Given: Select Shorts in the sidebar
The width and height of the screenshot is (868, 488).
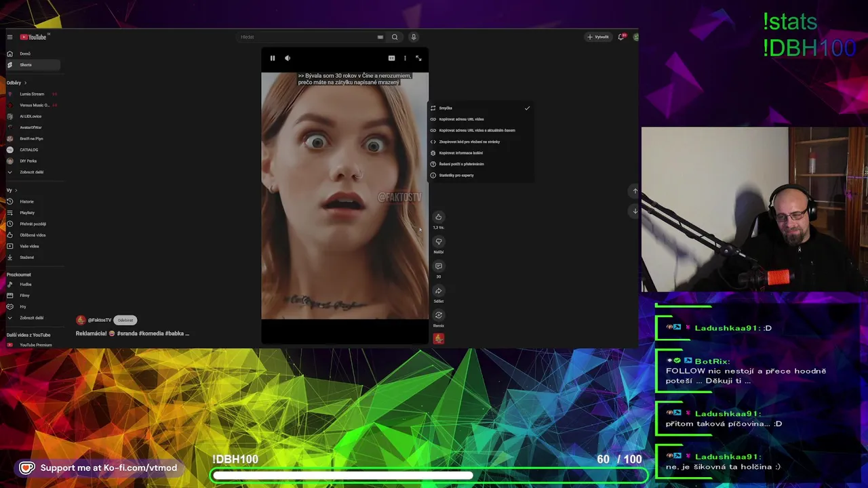Looking at the screenshot, I should click(32, 65).
